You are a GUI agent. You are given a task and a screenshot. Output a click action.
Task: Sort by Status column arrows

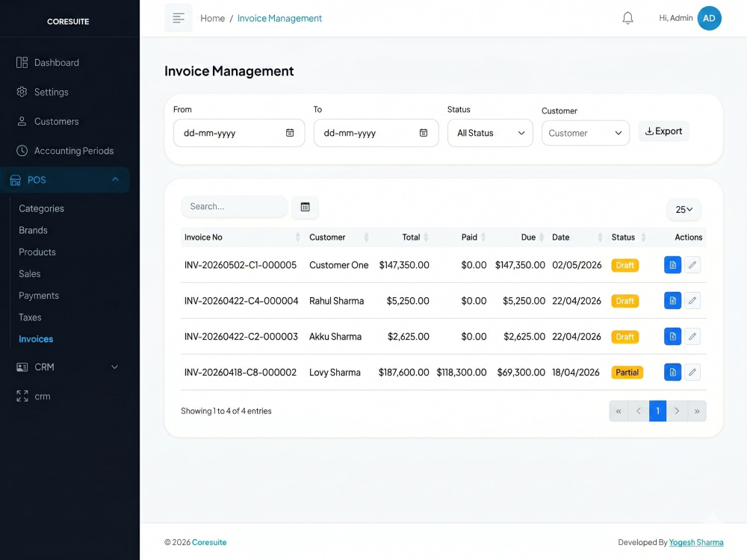(x=643, y=237)
